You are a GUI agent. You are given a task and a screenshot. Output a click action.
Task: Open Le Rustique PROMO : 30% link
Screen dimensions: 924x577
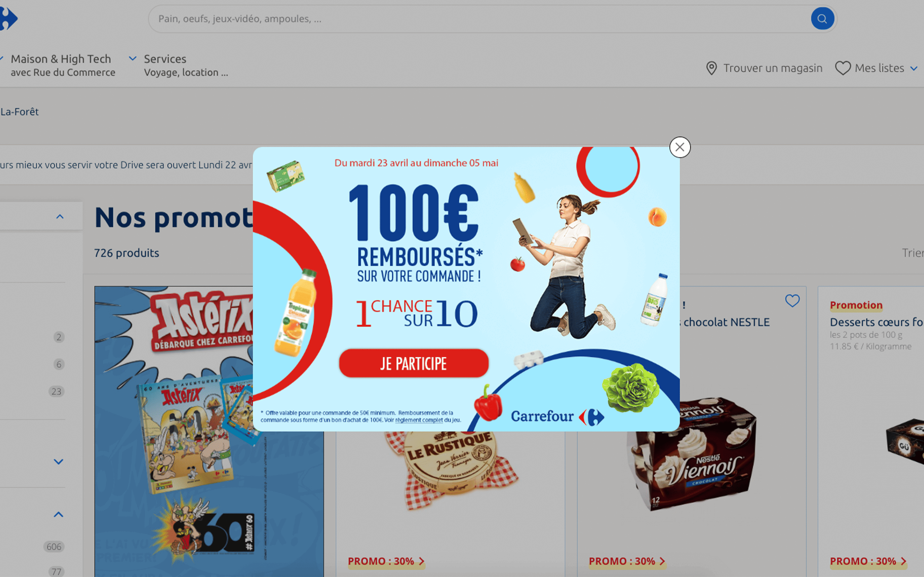[x=386, y=561]
